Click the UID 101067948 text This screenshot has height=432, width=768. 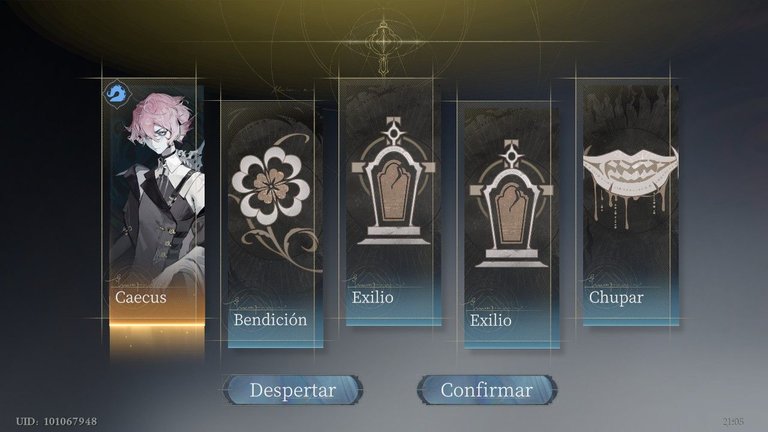56,421
